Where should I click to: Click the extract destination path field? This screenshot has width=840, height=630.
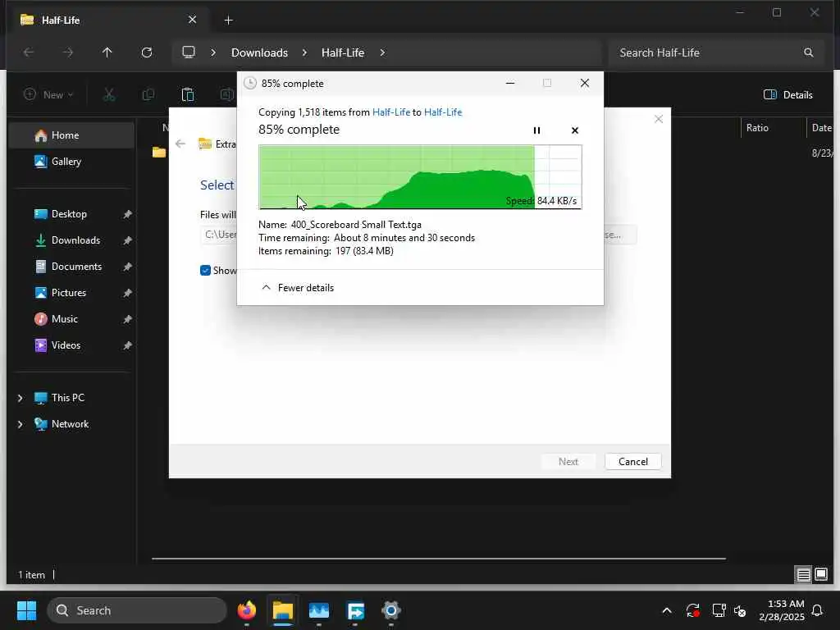pos(218,235)
